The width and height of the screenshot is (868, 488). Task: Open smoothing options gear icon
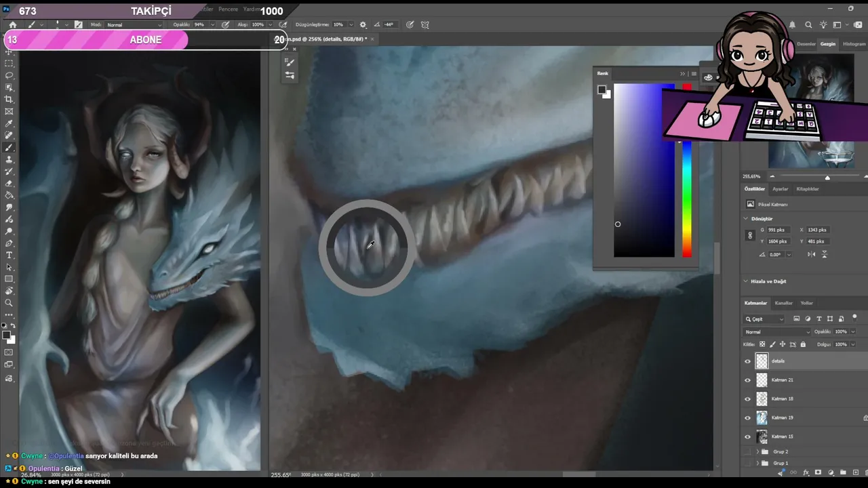point(363,24)
